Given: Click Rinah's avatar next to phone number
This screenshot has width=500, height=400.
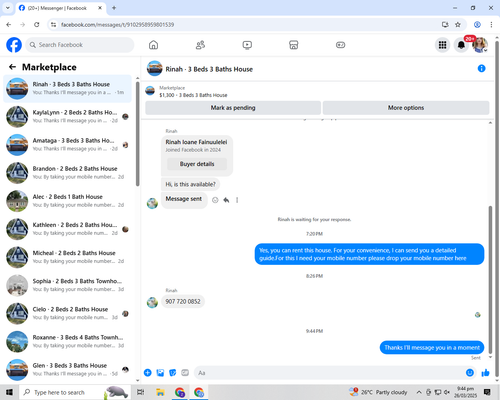Looking at the screenshot, I should coord(152,302).
